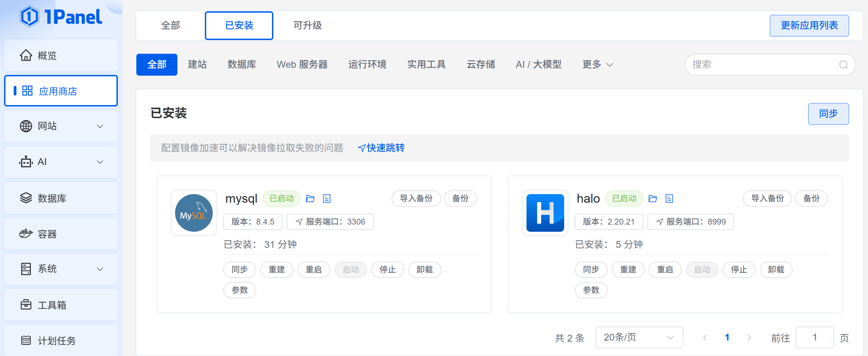
Task: Click the AI robot icon
Action: 26,162
